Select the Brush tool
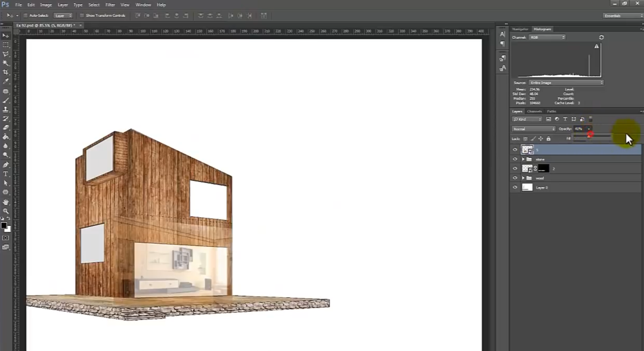 pos(6,100)
